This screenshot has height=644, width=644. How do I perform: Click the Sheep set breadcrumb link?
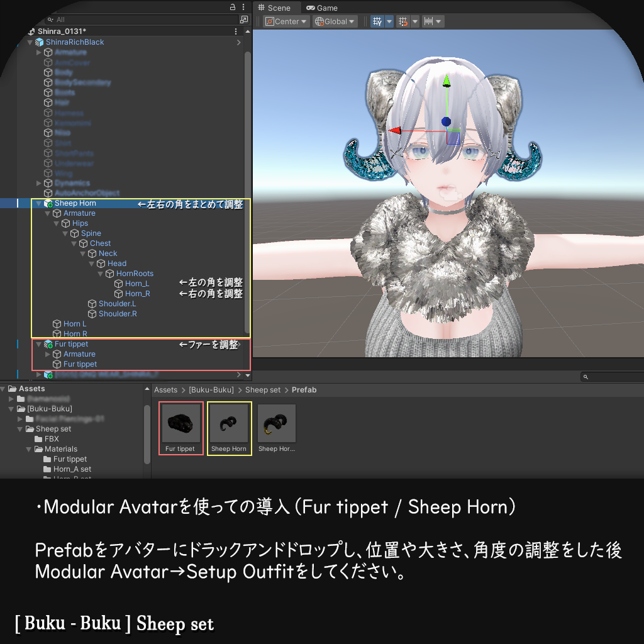pos(263,389)
